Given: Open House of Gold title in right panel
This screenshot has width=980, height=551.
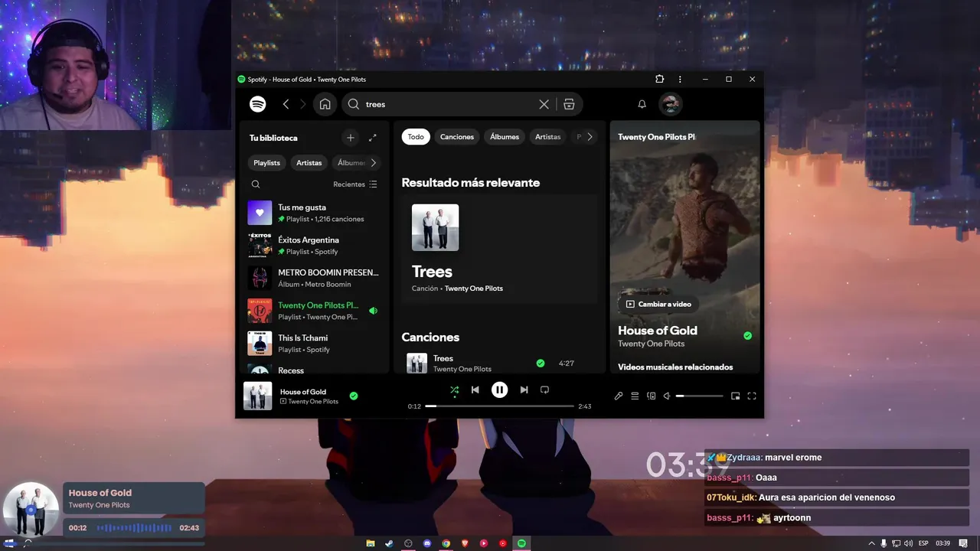Looking at the screenshot, I should pyautogui.click(x=658, y=331).
